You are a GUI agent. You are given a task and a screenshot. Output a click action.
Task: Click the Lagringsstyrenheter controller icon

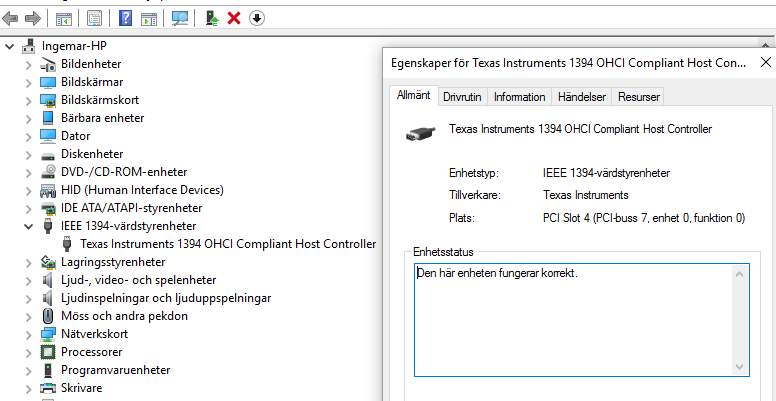(48, 261)
